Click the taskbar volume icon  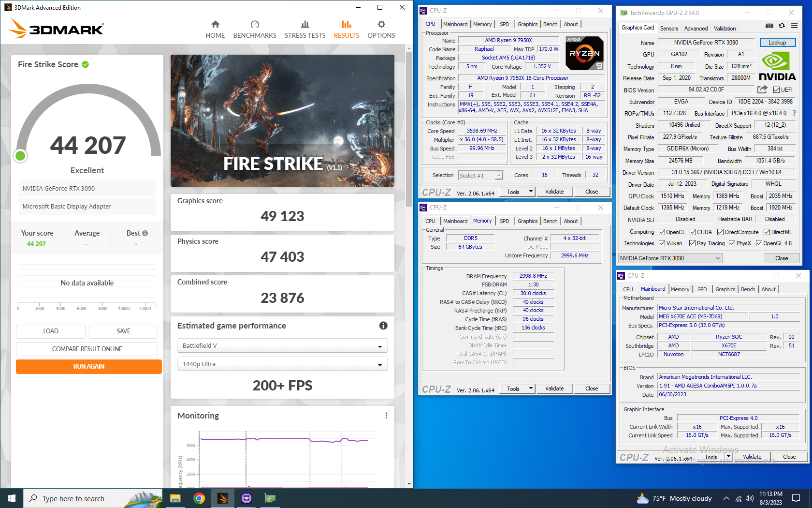(750, 498)
